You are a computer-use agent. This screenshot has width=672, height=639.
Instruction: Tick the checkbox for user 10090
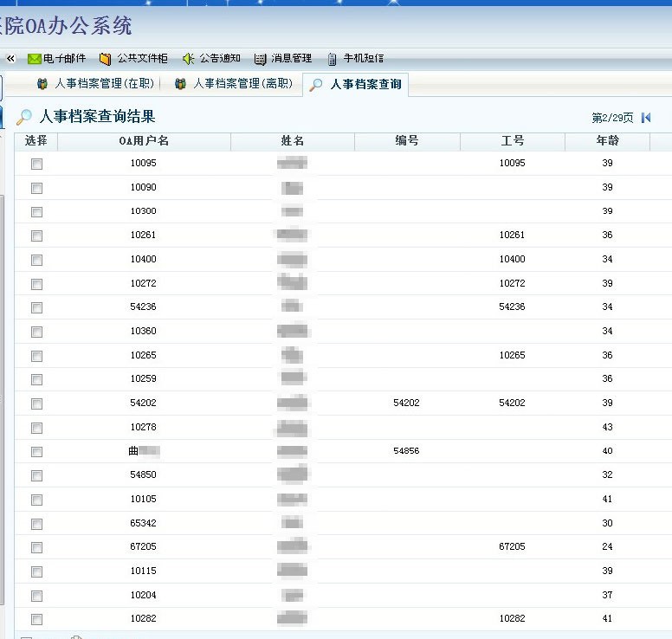tap(37, 188)
